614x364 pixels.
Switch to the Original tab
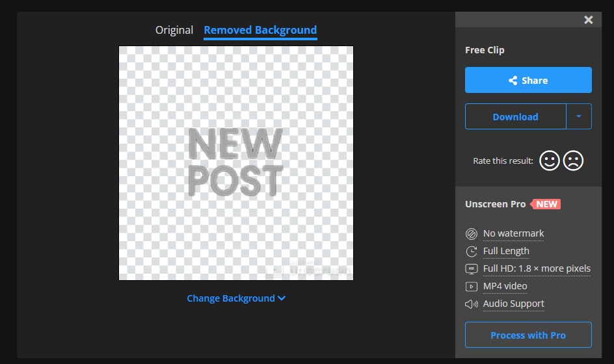pyautogui.click(x=174, y=30)
